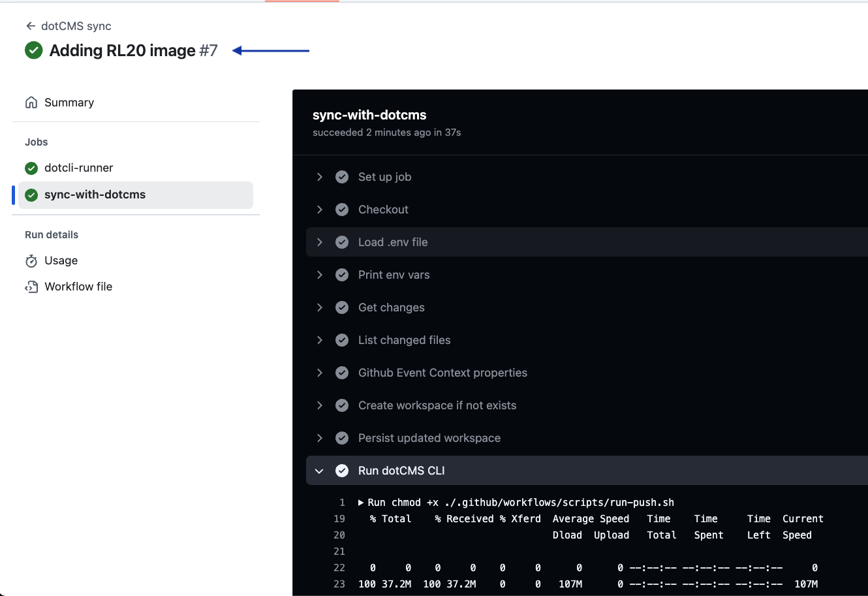Collapse the Run dotCMS CLI step
The image size is (868, 596).
point(319,471)
